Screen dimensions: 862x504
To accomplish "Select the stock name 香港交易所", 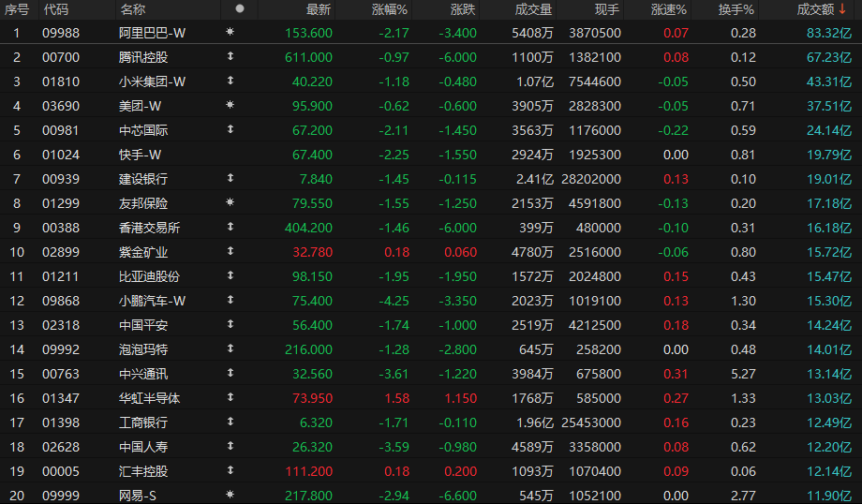I will (x=150, y=228).
